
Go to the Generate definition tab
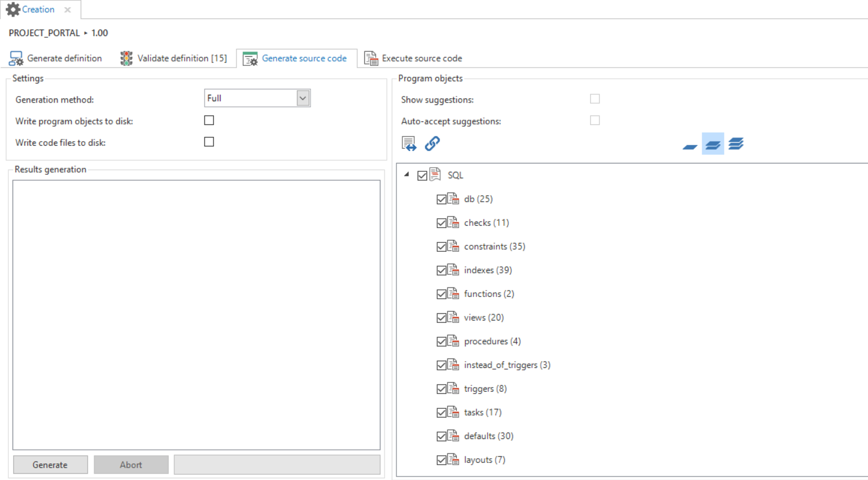click(x=56, y=59)
